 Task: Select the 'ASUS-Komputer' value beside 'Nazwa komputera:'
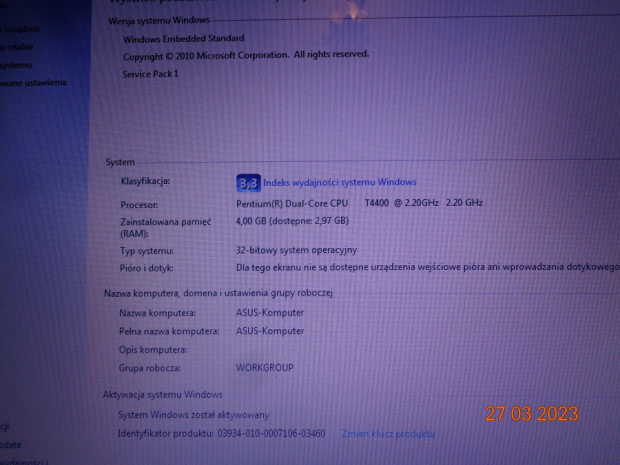click(270, 313)
